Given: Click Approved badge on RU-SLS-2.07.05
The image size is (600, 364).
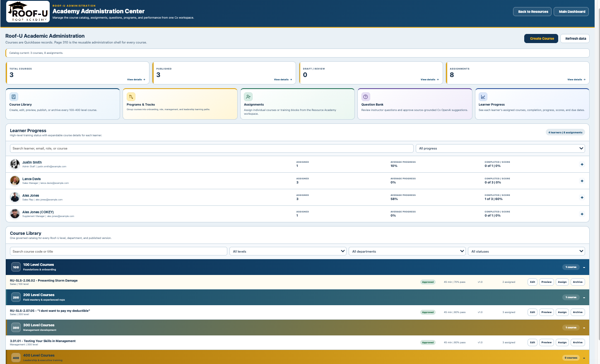Looking at the screenshot, I should 428,312.
